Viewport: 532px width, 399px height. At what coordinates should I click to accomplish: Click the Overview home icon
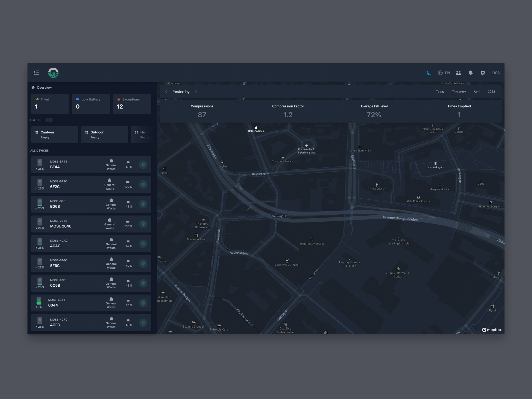pos(33,88)
